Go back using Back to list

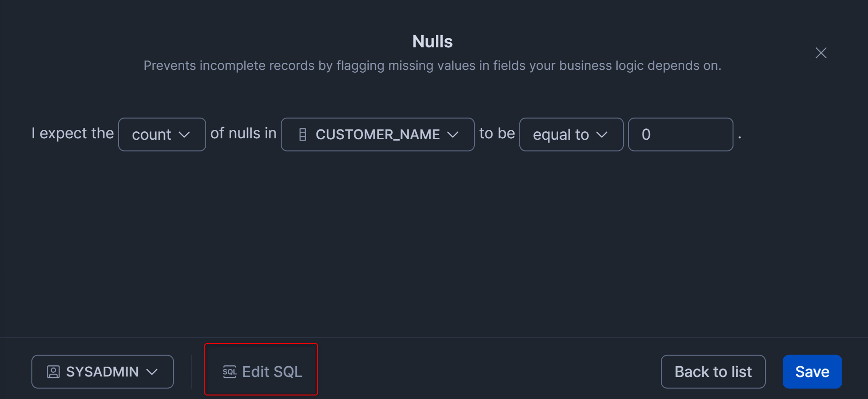pos(713,372)
